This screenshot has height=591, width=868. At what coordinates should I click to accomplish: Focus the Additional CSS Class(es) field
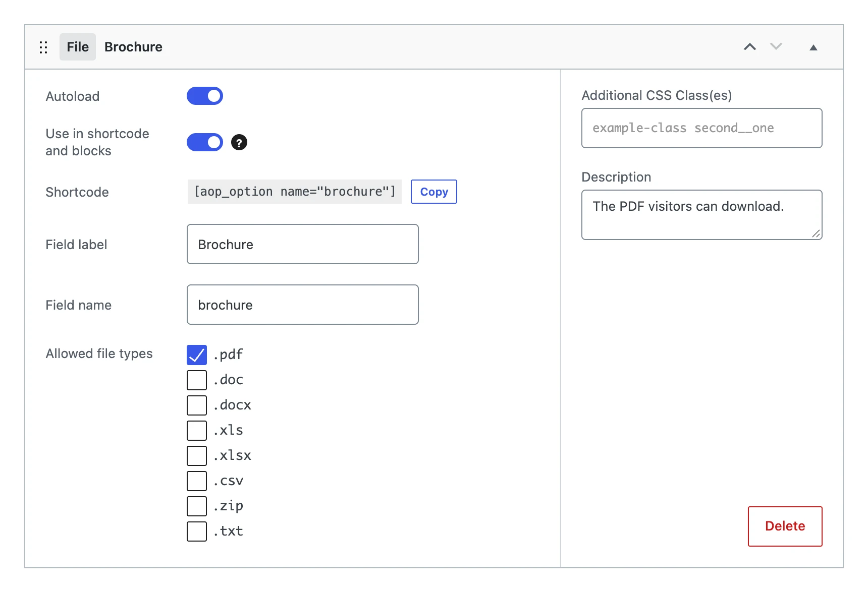pyautogui.click(x=702, y=128)
